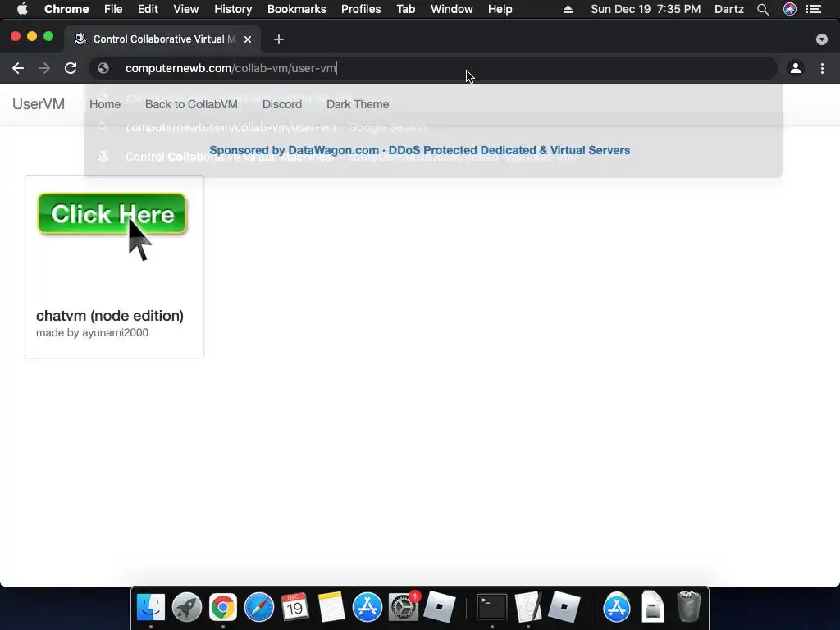The image size is (840, 630).
Task: Open System Preferences gear with badge
Action: (404, 608)
